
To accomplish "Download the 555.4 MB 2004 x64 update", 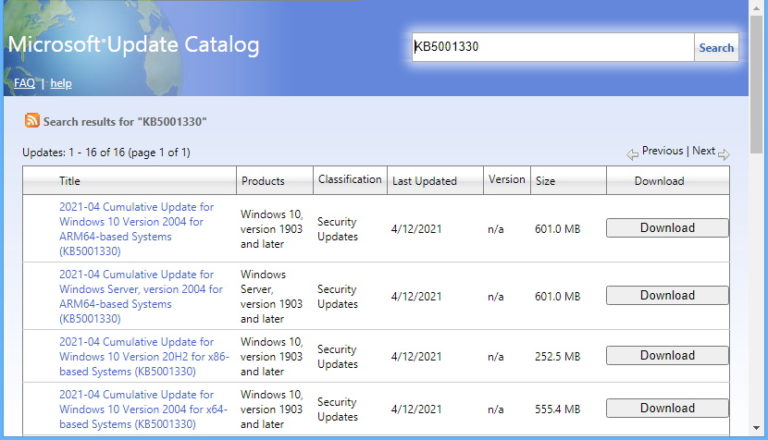I will click(667, 408).
